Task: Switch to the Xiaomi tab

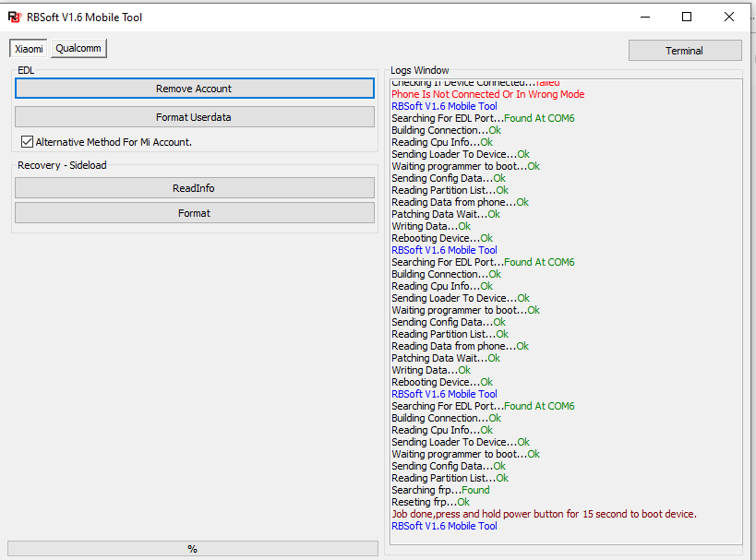Action: pos(29,49)
